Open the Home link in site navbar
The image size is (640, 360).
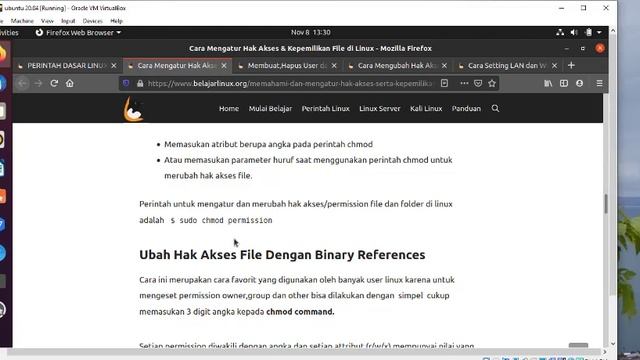click(x=229, y=109)
